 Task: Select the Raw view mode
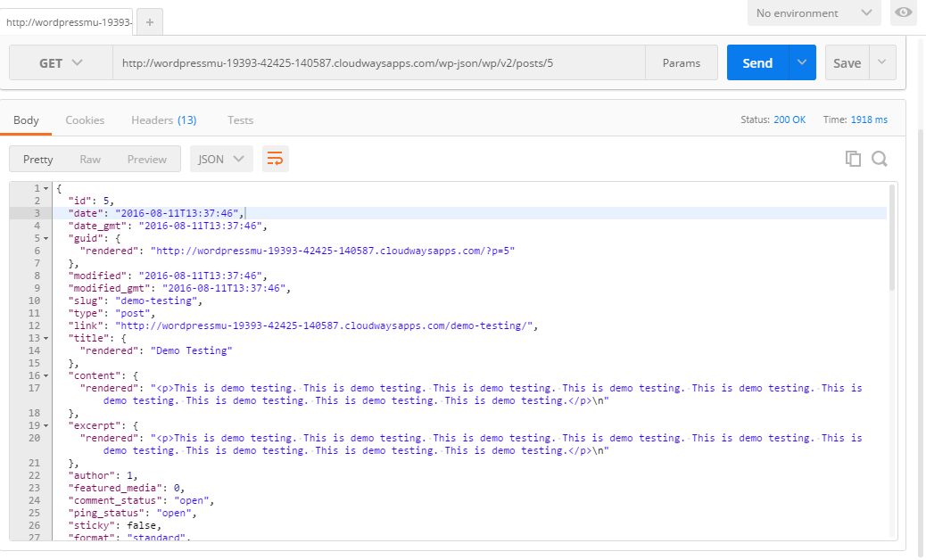click(90, 159)
